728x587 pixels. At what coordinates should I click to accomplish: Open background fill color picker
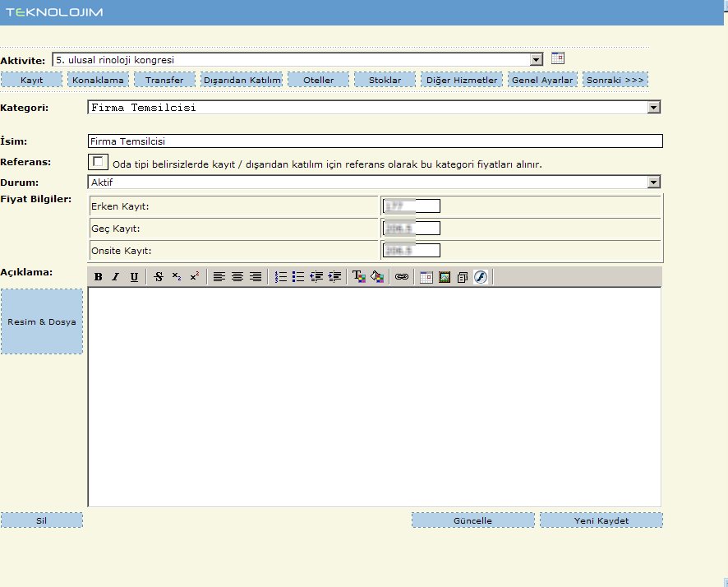pyautogui.click(x=377, y=277)
